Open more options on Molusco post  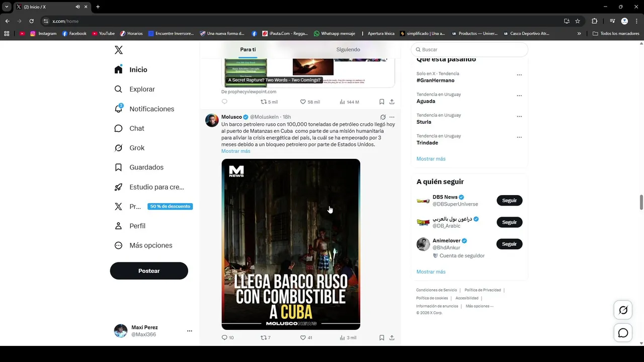(x=392, y=117)
